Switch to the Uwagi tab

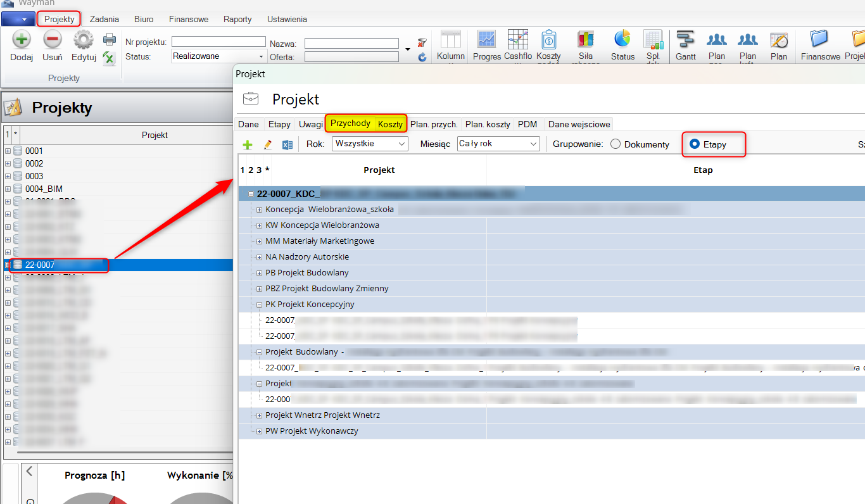coord(310,124)
